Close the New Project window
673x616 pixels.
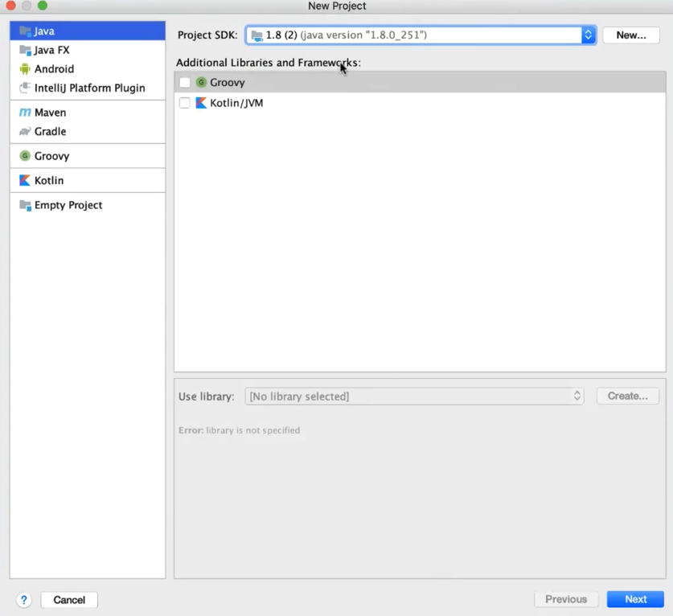(10, 5)
